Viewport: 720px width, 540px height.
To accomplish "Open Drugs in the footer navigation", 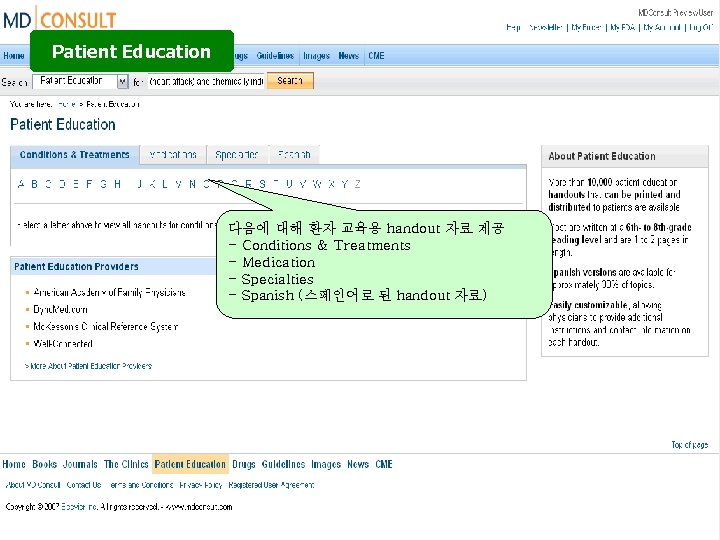I will [243, 464].
